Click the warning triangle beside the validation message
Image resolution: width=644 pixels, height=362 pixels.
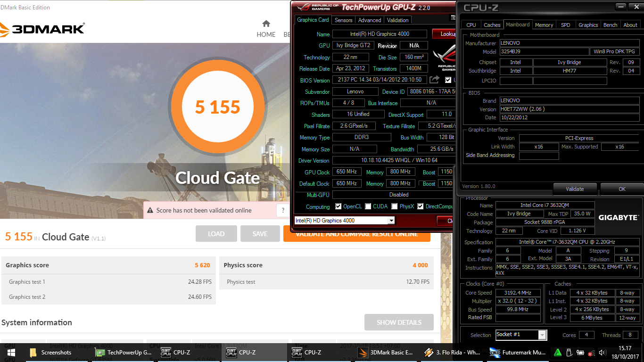coord(150,210)
